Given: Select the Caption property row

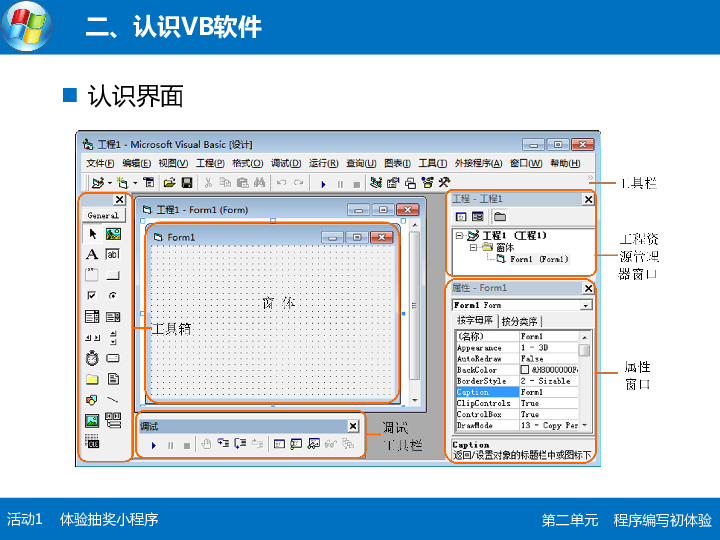Looking at the screenshot, I should 517,392.
